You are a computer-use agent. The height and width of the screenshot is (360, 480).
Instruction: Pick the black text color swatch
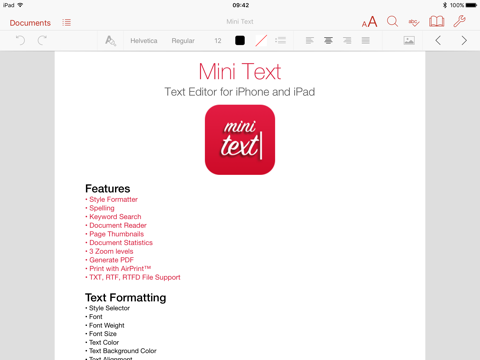pos(240,40)
